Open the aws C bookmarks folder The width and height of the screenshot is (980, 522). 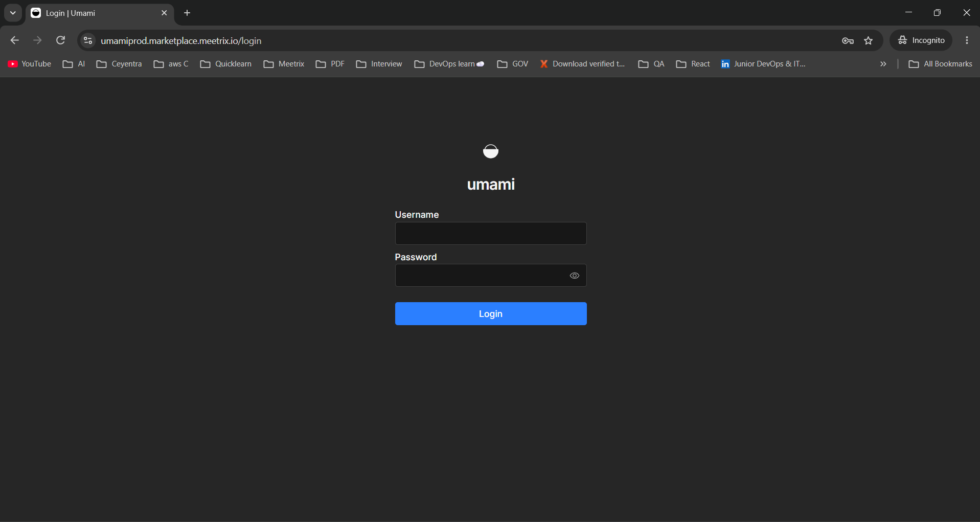[x=171, y=64]
